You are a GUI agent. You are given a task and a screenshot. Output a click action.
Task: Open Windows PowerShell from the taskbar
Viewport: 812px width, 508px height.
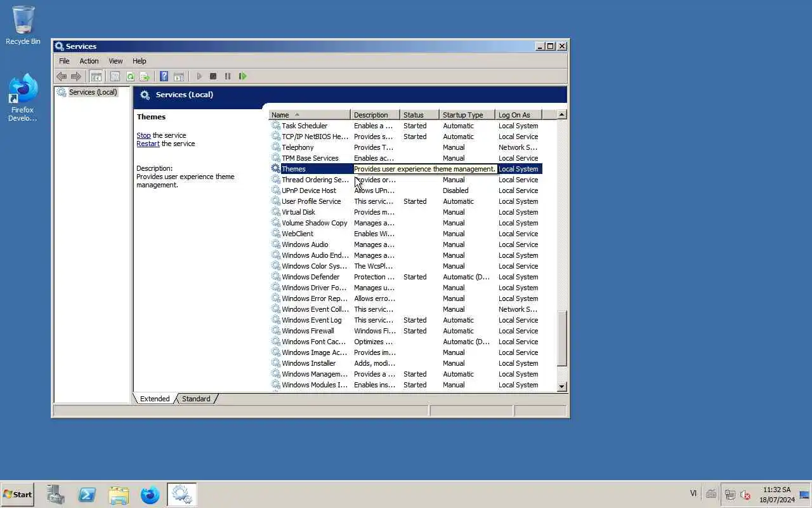87,494
